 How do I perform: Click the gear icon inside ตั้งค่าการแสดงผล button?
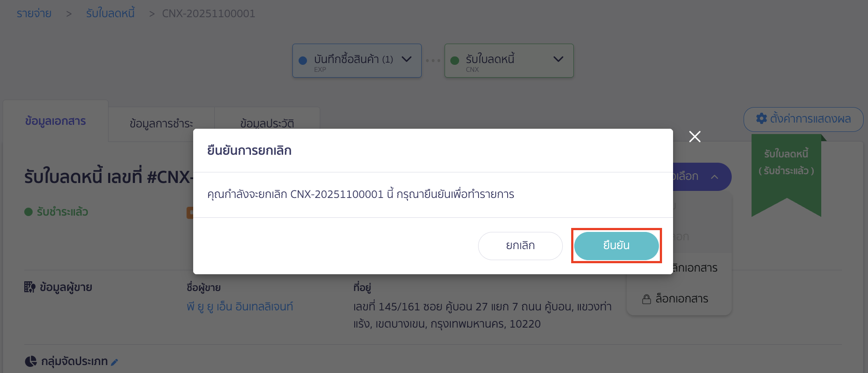point(762,119)
